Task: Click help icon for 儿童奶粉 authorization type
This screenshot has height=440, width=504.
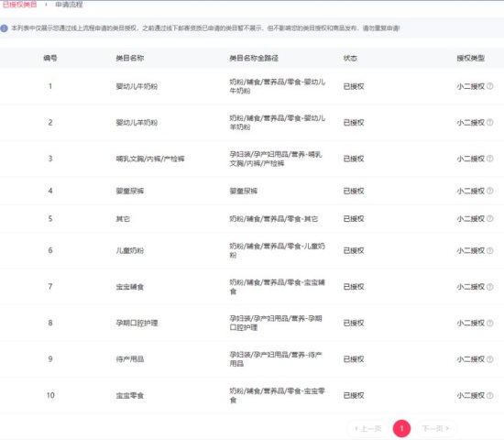Action: coord(490,250)
